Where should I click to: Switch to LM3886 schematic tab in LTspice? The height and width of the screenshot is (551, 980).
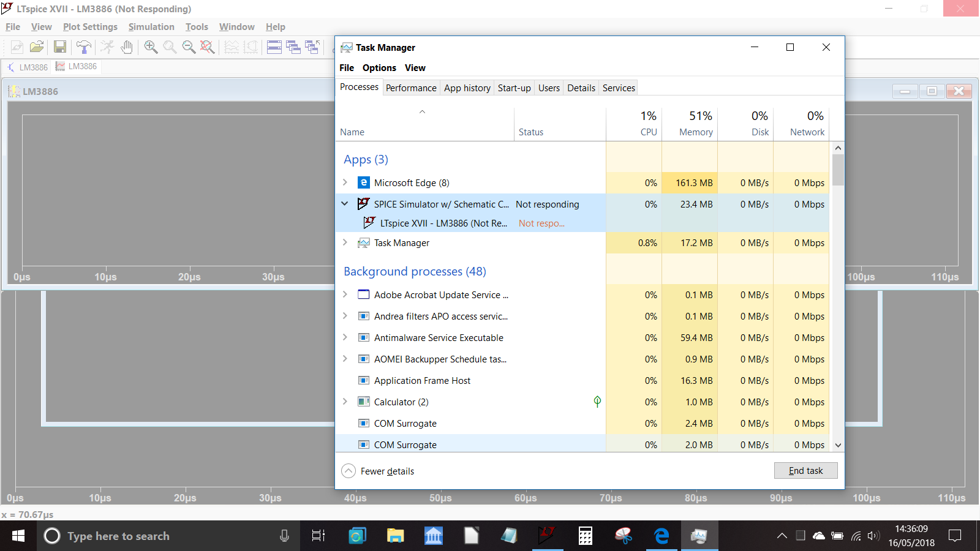point(27,67)
